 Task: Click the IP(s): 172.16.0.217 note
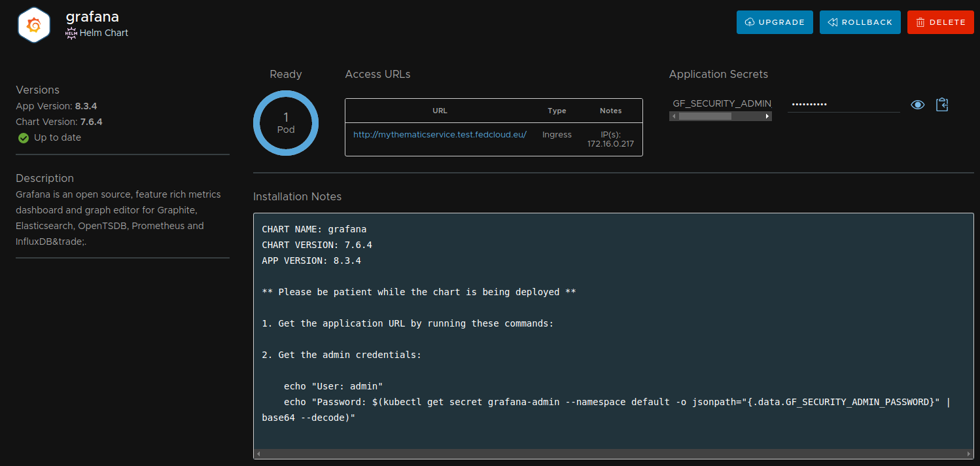tap(610, 139)
